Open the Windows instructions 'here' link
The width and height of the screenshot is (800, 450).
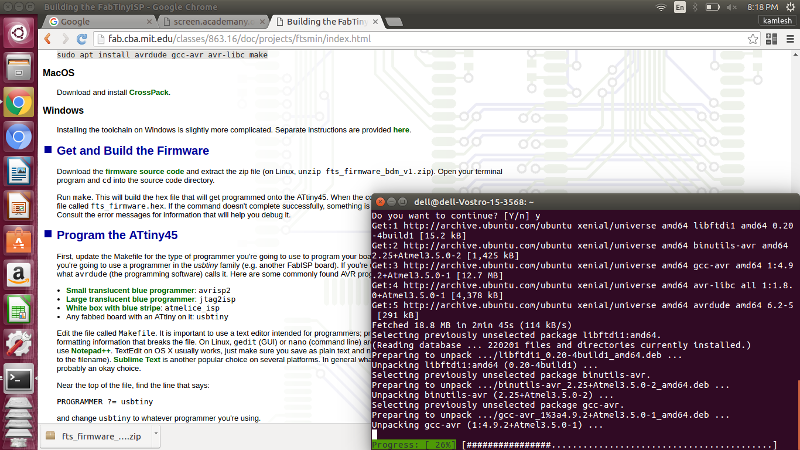401,130
